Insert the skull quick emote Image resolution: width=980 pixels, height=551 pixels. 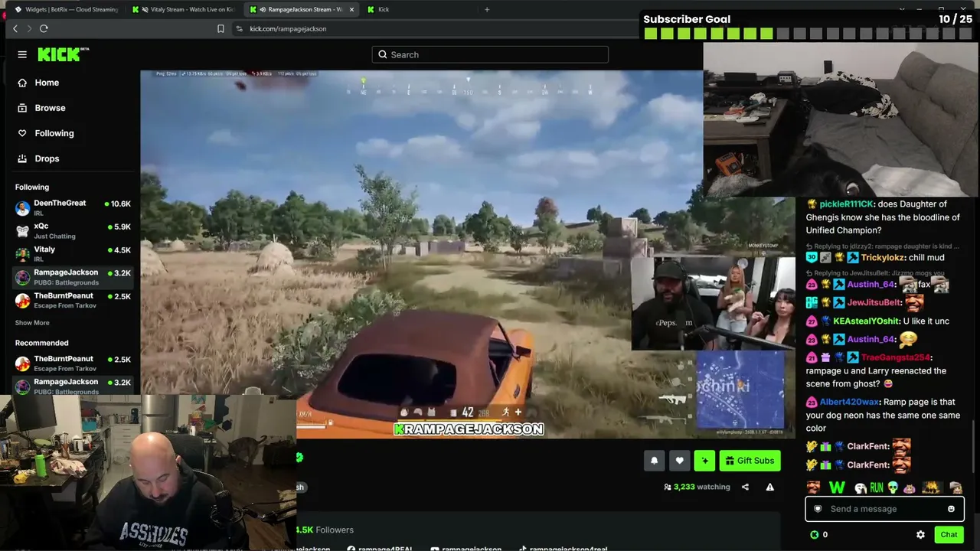tap(893, 487)
